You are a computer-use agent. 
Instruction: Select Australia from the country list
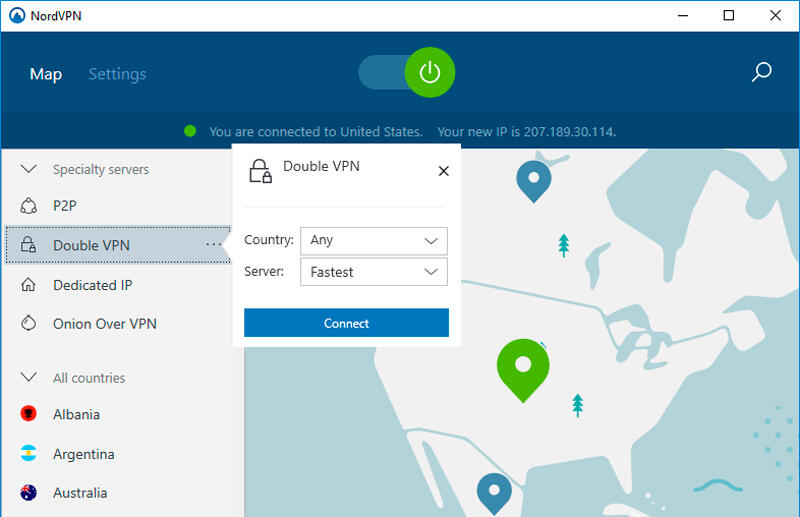[80, 493]
